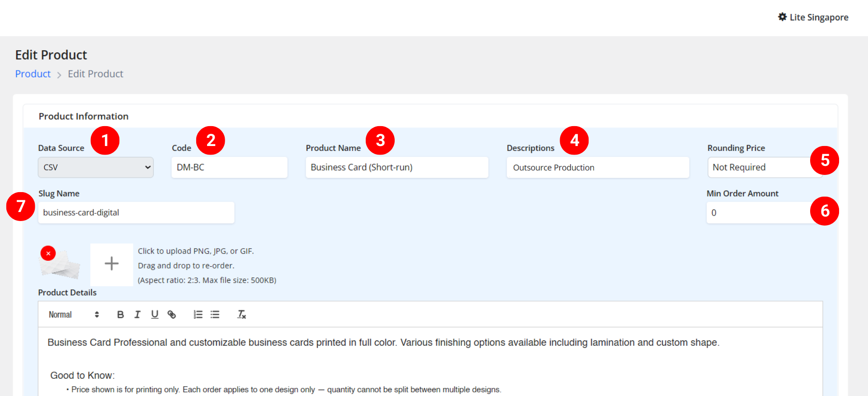
Task: Click the Slug Name field business-card-digital
Action: coord(136,212)
